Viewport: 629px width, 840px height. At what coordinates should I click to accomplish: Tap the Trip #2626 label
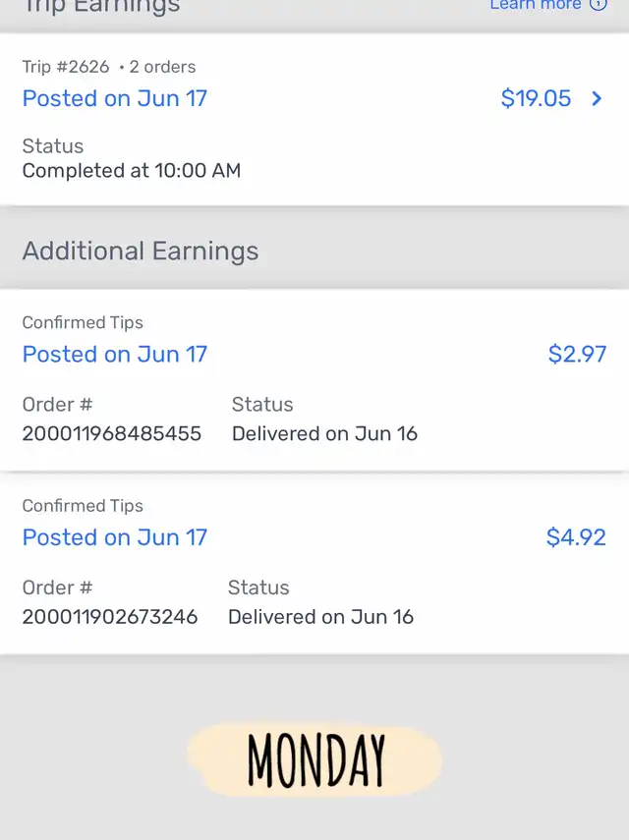click(66, 67)
